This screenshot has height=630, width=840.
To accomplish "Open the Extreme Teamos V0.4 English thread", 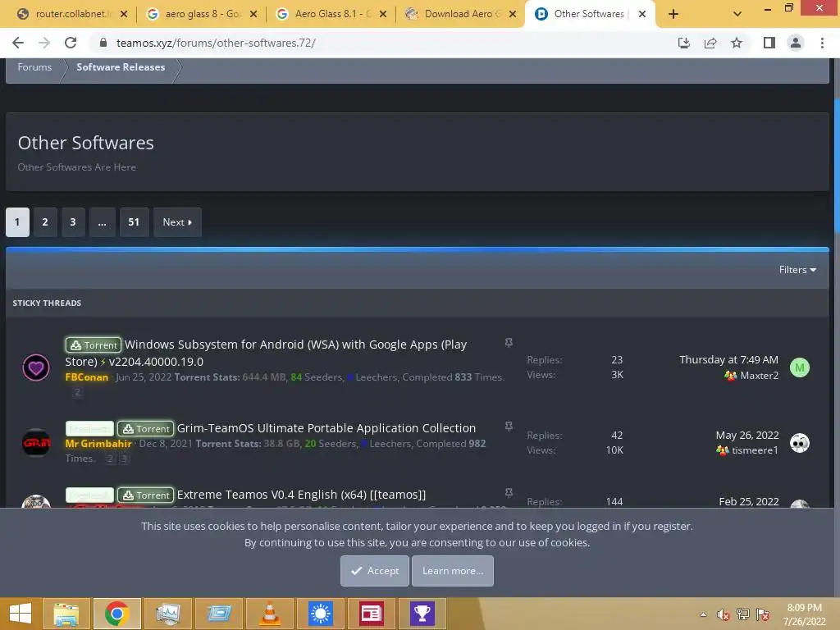I will coord(301,495).
